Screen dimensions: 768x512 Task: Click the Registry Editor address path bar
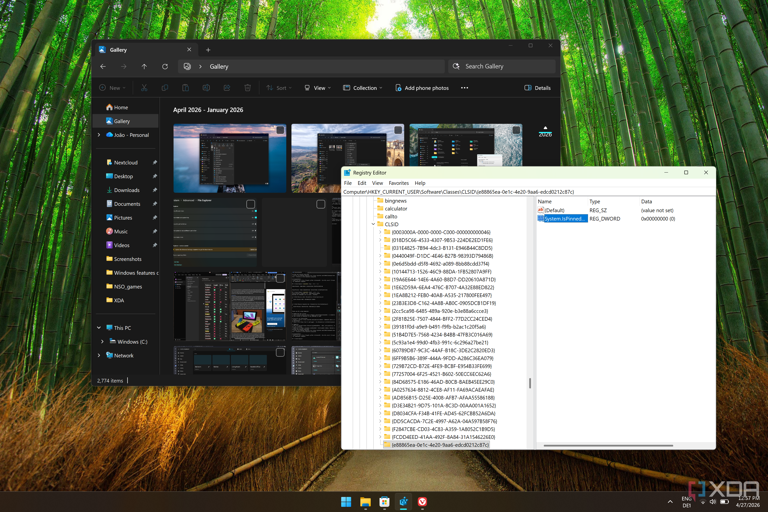528,192
